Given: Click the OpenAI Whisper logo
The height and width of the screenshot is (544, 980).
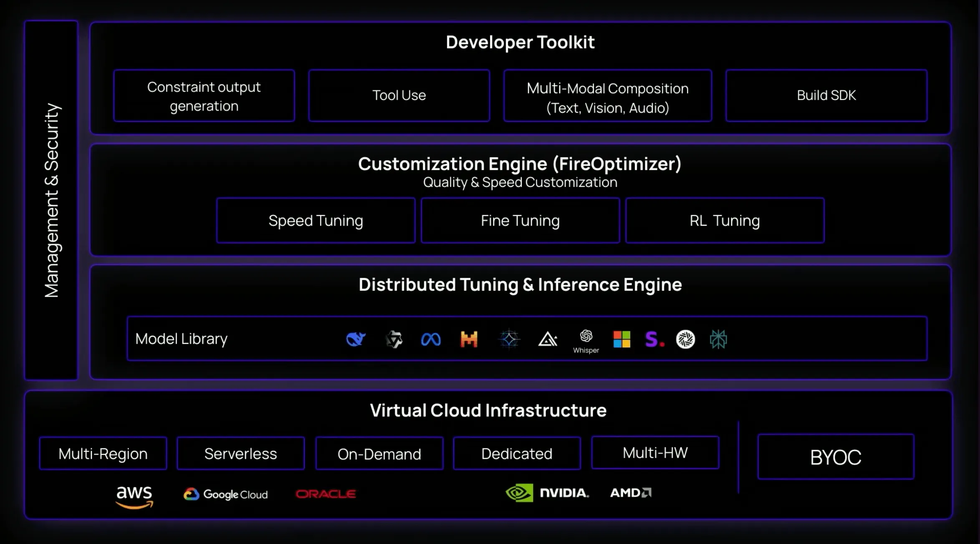Looking at the screenshot, I should tap(586, 341).
